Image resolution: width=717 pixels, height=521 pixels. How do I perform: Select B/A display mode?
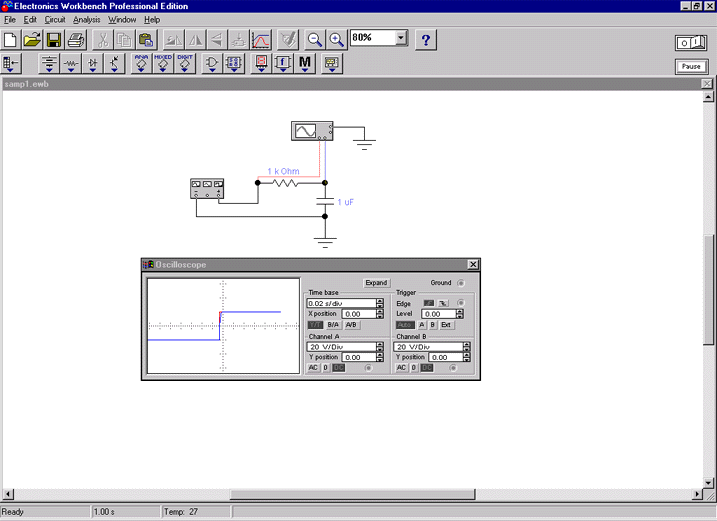click(333, 325)
